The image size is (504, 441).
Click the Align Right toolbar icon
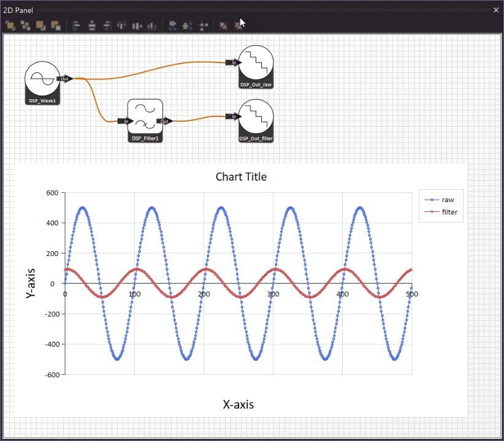[107, 26]
